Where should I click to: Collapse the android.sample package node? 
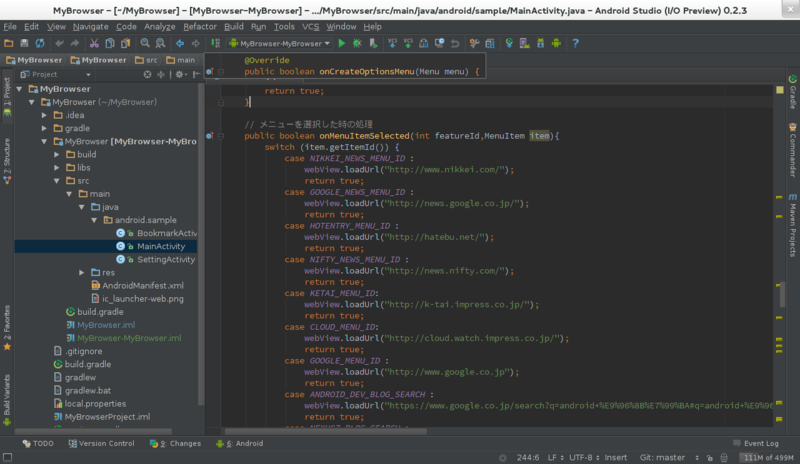pyautogui.click(x=94, y=220)
